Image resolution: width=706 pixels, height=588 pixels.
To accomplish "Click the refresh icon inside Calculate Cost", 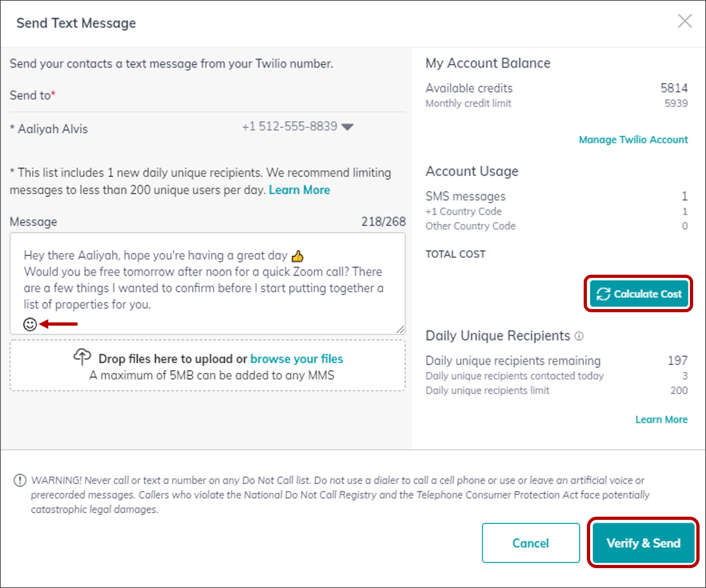I will (x=605, y=293).
